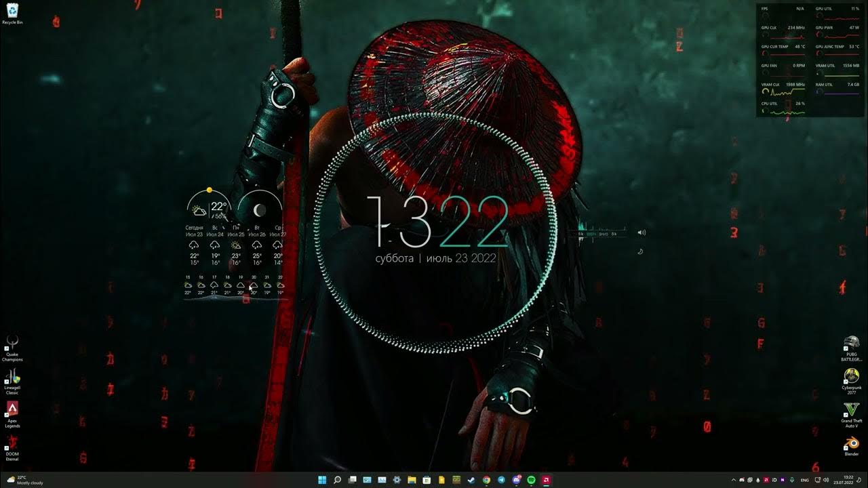This screenshot has width=868, height=488.
Task: Click the moon phase gauge in weather widget
Action: pyautogui.click(x=260, y=203)
